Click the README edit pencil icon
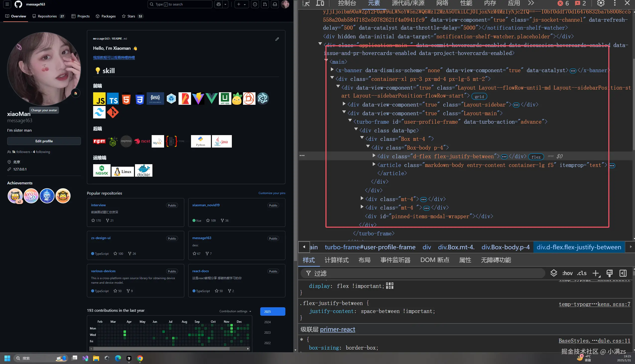This screenshot has width=635, height=364. click(x=277, y=39)
